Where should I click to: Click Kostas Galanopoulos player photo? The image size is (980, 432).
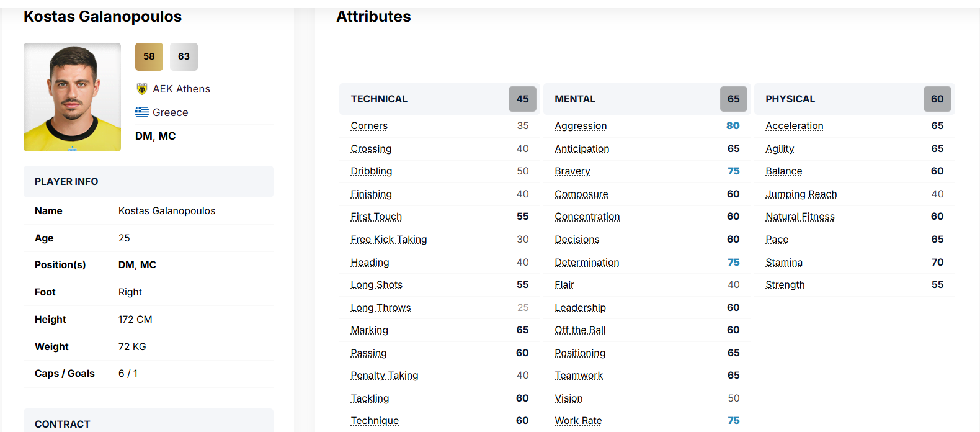click(72, 97)
